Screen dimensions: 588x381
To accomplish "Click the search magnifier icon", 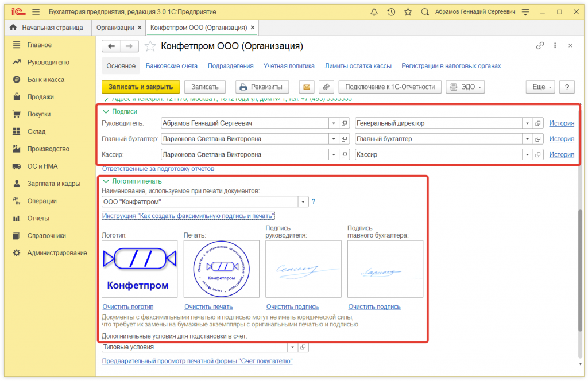I will click(x=425, y=12).
